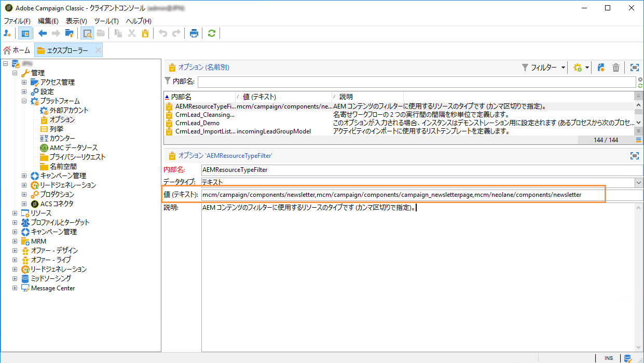The width and height of the screenshot is (644, 363).
Task: Expand the アクセス管理 node
Action: 24,82
